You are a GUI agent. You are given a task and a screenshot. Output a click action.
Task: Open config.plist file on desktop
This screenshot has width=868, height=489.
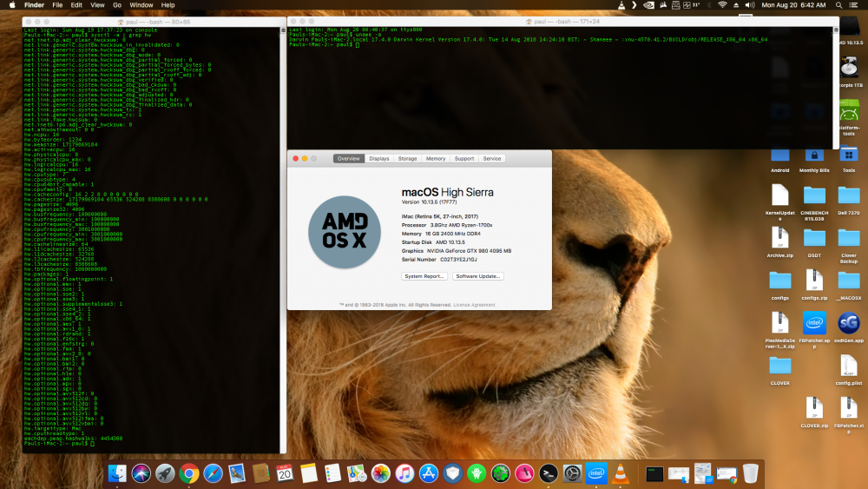coord(849,366)
